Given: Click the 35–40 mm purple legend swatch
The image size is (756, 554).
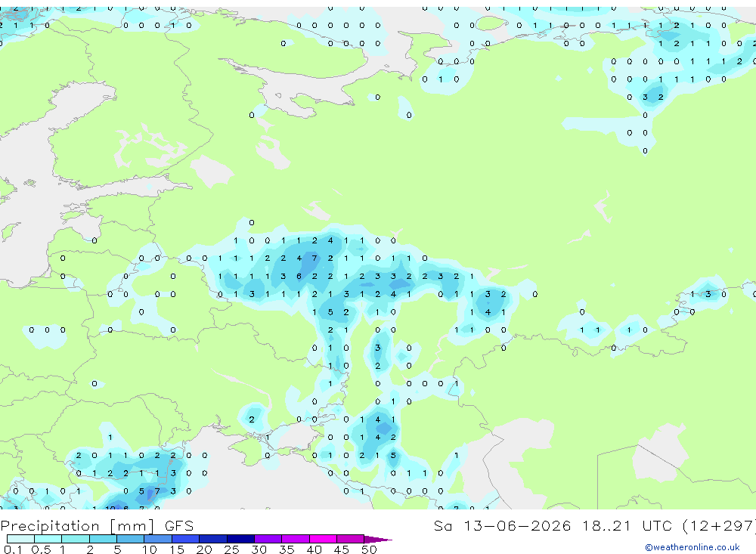Looking at the screenshot, I should 296,539.
